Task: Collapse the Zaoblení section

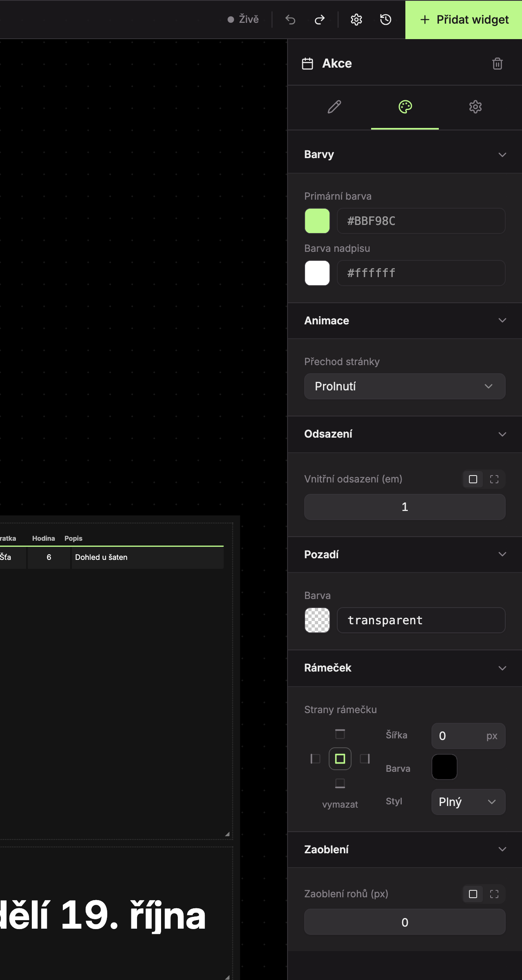Action: coord(502,849)
